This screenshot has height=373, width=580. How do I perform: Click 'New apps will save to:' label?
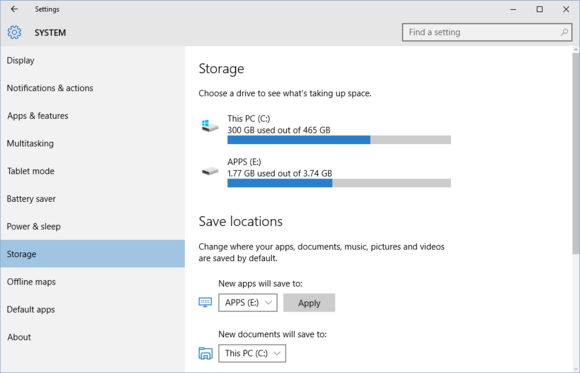260,283
